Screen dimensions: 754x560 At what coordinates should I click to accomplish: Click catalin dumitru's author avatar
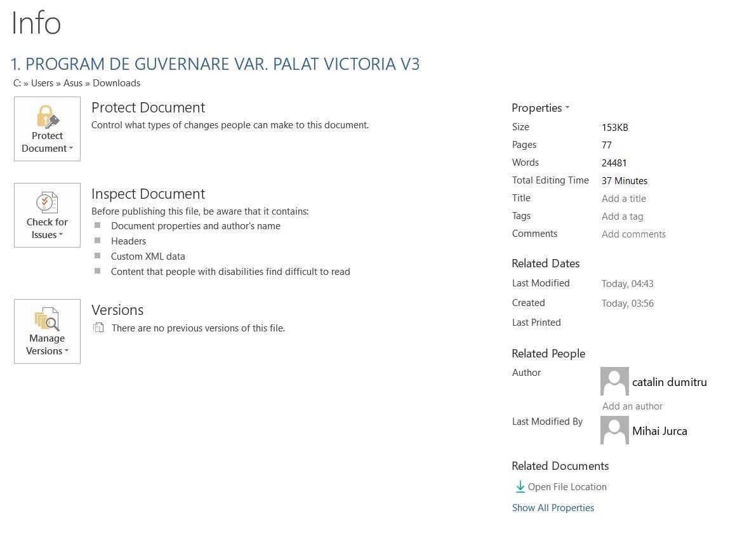(614, 381)
